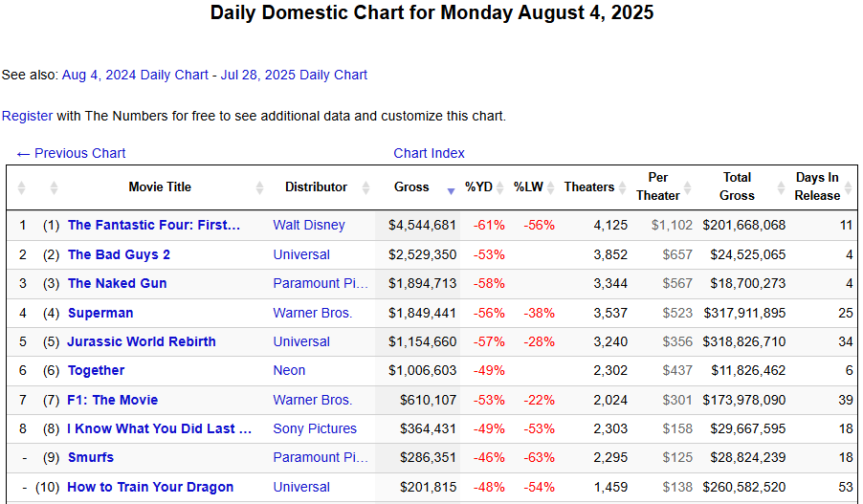Open the Chart Index link
This screenshot has width=863, height=504.
pyautogui.click(x=429, y=153)
